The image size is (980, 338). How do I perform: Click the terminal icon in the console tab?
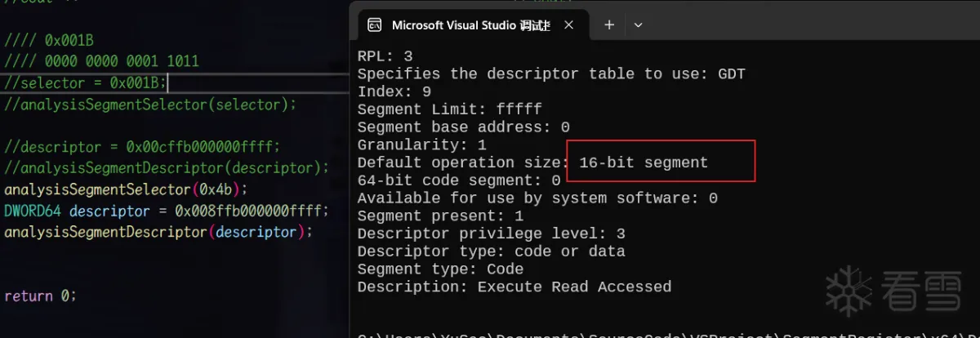(375, 24)
